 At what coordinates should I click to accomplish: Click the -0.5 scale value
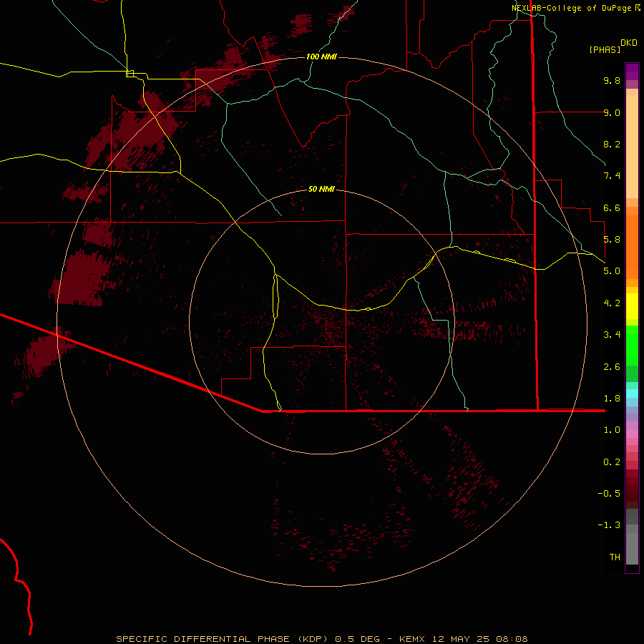[609, 494]
